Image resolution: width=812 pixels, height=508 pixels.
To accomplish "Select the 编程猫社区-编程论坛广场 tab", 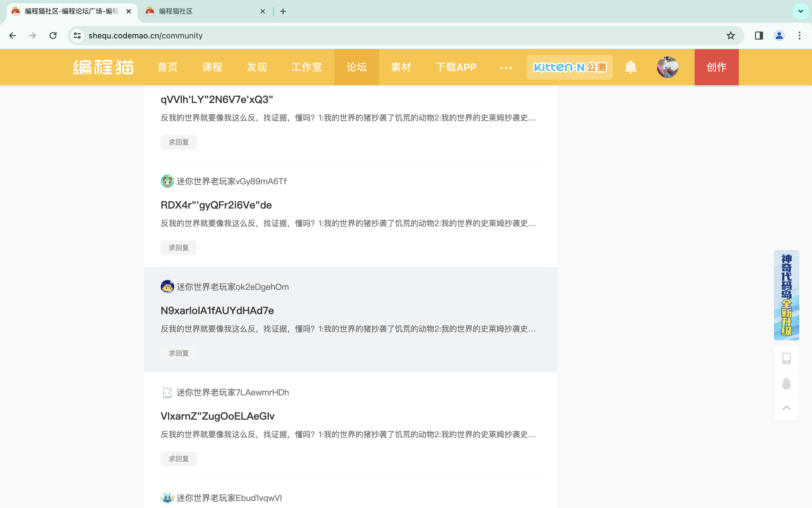I will pos(71,11).
